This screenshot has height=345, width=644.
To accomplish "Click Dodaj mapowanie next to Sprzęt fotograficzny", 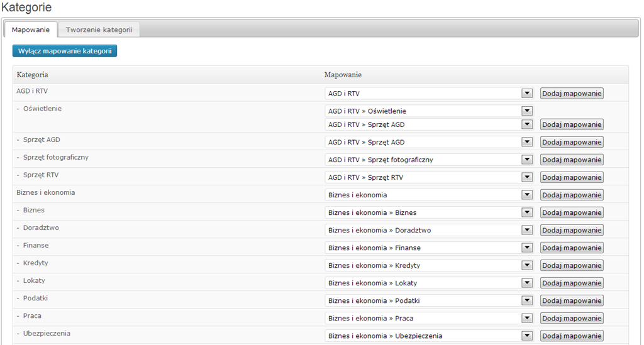I will [x=572, y=160].
